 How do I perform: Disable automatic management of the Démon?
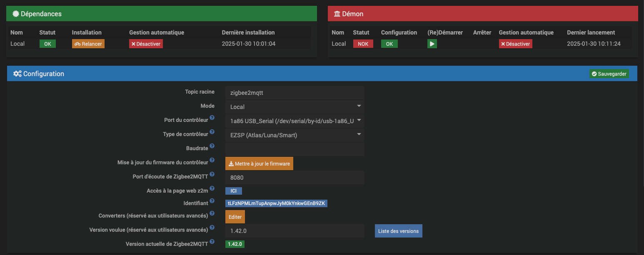click(516, 44)
